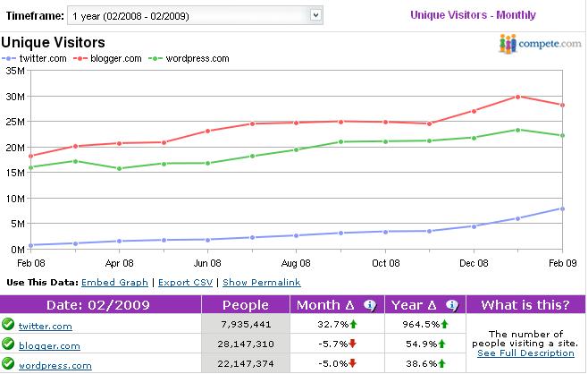The width and height of the screenshot is (588, 374).
Task: Toggle the green check next to twitter.com
Action: [8, 324]
